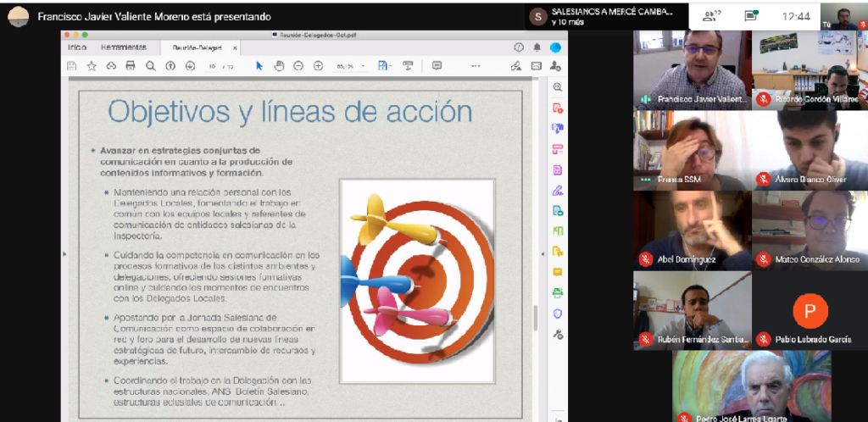Click the cloud upload icon in Acrobat toolbar
Viewport: 868px width, 422px height.
(111, 66)
